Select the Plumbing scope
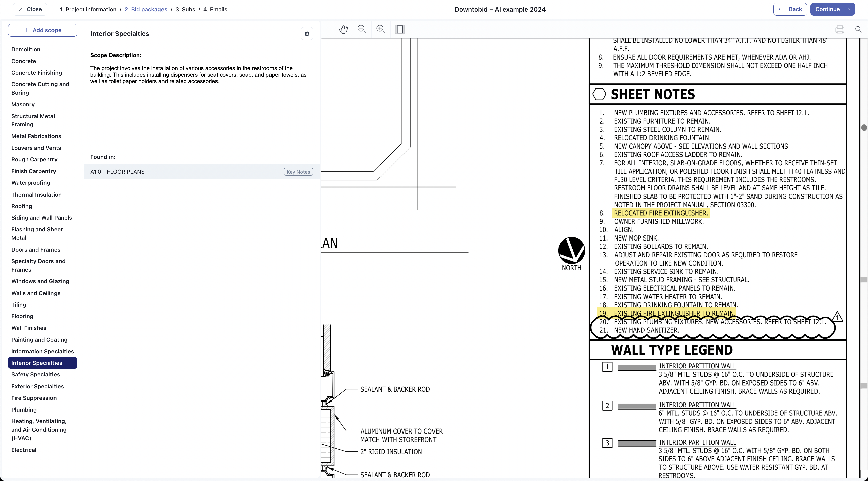 tap(24, 410)
